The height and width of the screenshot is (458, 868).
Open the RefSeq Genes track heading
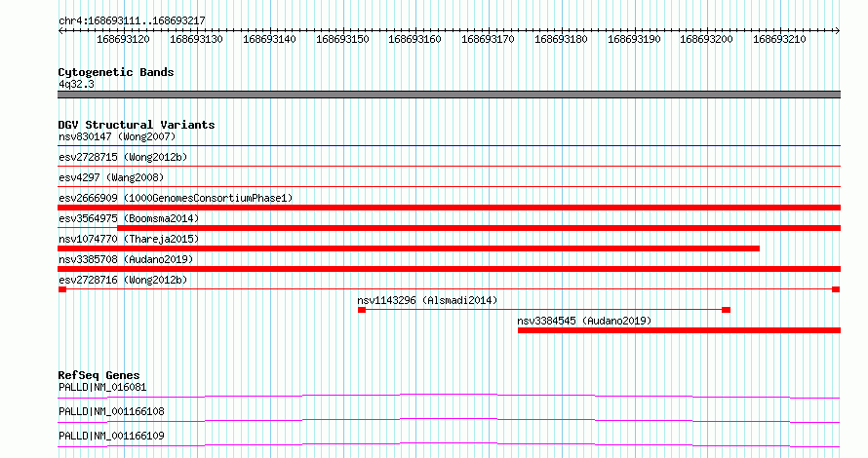[x=99, y=375]
